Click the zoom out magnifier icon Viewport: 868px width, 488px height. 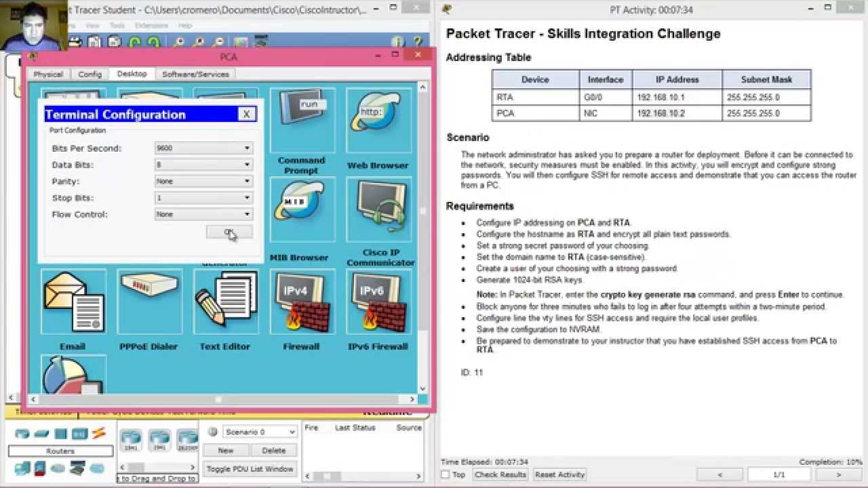coord(217,42)
